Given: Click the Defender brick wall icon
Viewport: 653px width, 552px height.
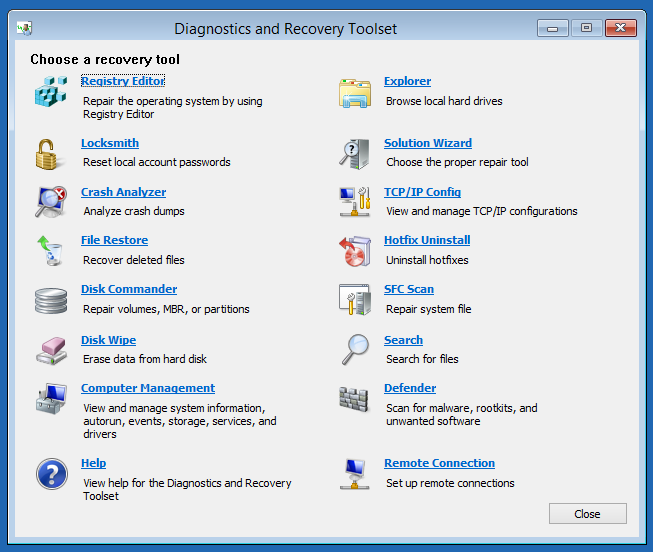Looking at the screenshot, I should 354,399.
